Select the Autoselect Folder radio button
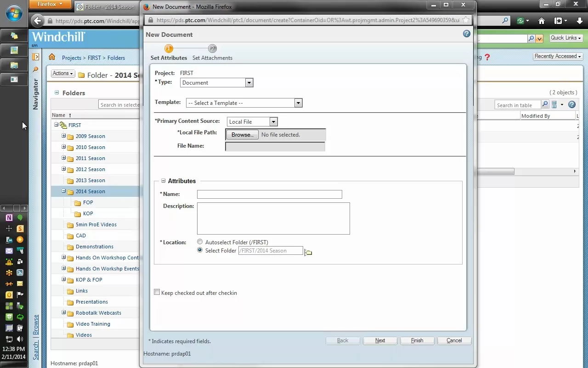Image resolution: width=588 pixels, height=368 pixels. tap(200, 241)
